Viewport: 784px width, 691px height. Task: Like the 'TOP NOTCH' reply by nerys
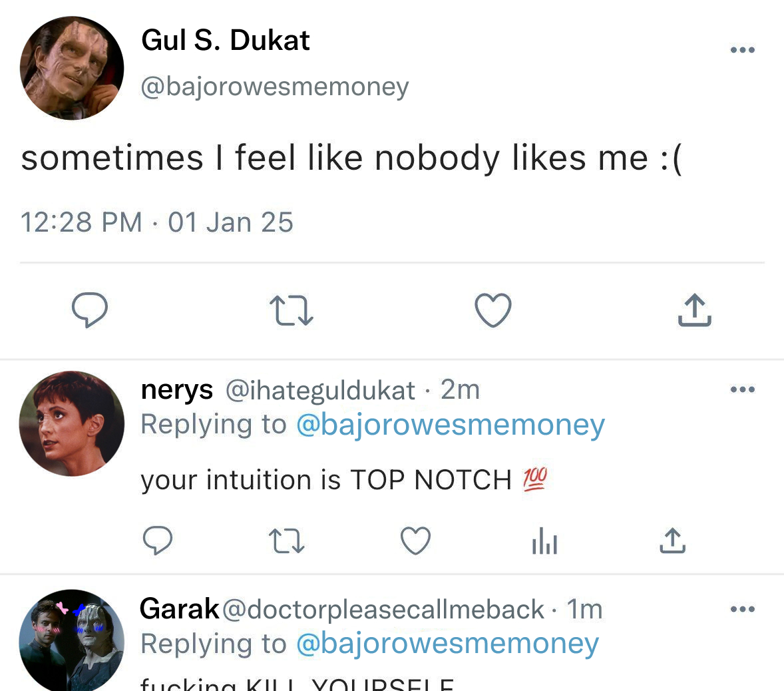[415, 541]
